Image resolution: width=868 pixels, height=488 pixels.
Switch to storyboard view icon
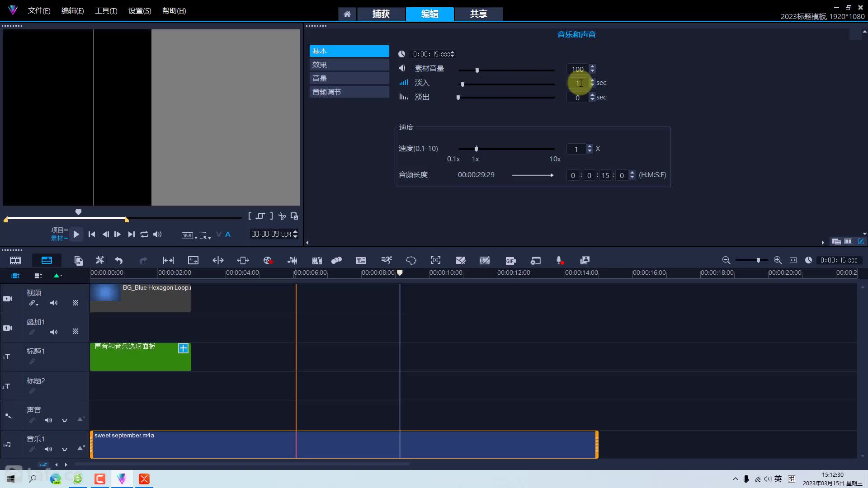(x=15, y=260)
